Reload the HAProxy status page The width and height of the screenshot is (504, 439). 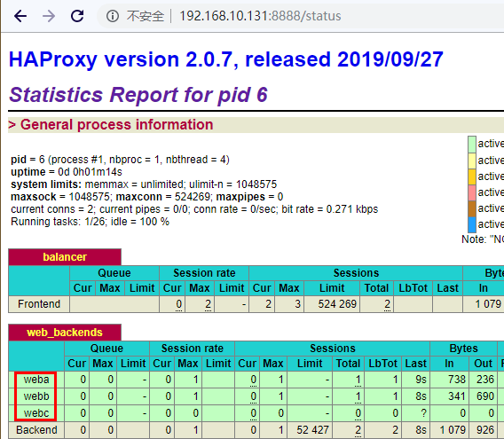pos(77,16)
